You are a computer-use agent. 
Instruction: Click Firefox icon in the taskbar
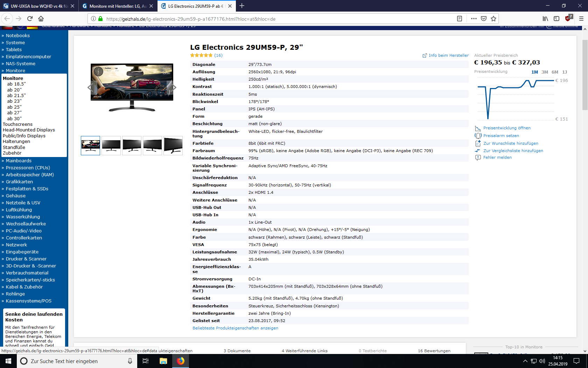[181, 361]
